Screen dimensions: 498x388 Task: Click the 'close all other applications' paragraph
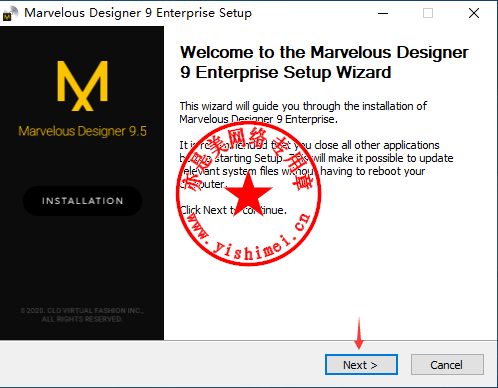(x=316, y=164)
